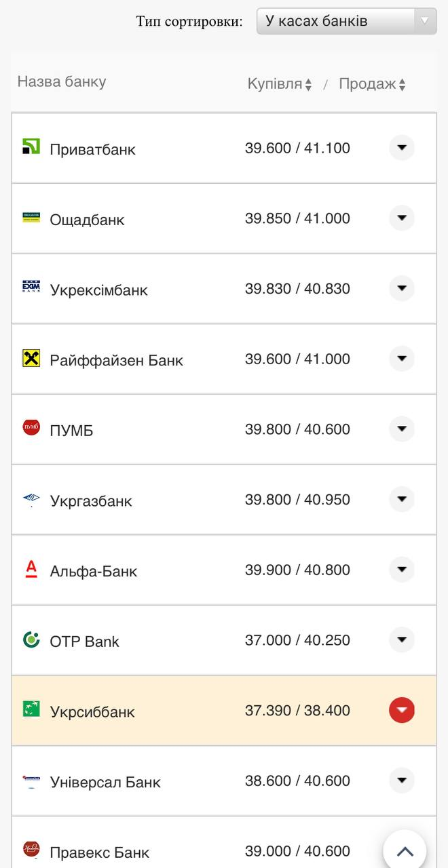Click the Укргазбанк logo icon
This screenshot has height=868, width=448.
coord(31,499)
